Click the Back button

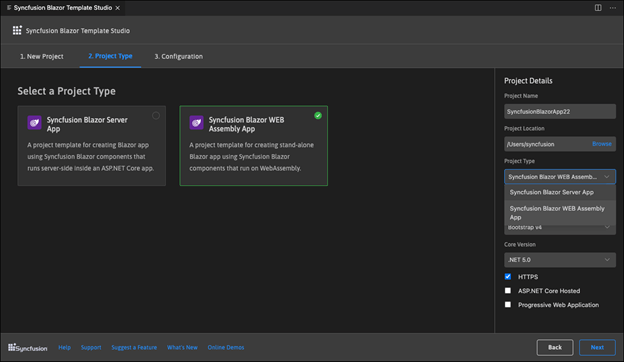pyautogui.click(x=555, y=347)
